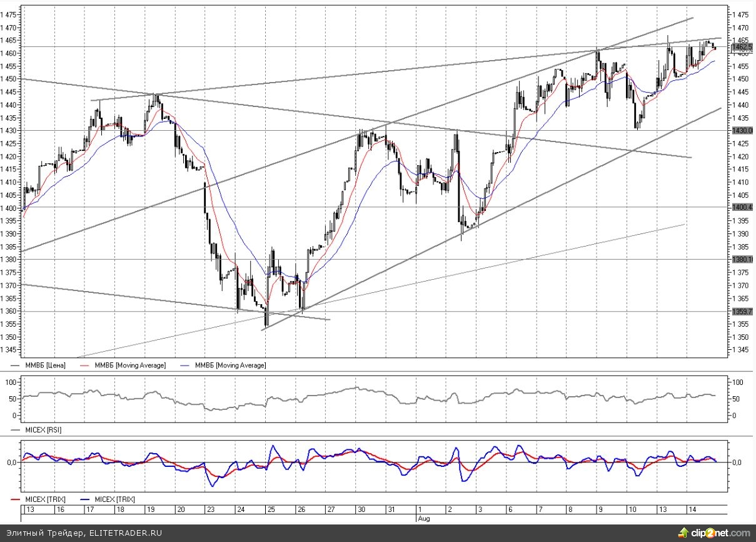Click the 1 475 label on right price scale
Image resolution: width=756 pixels, height=542 pixels.
click(x=742, y=14)
